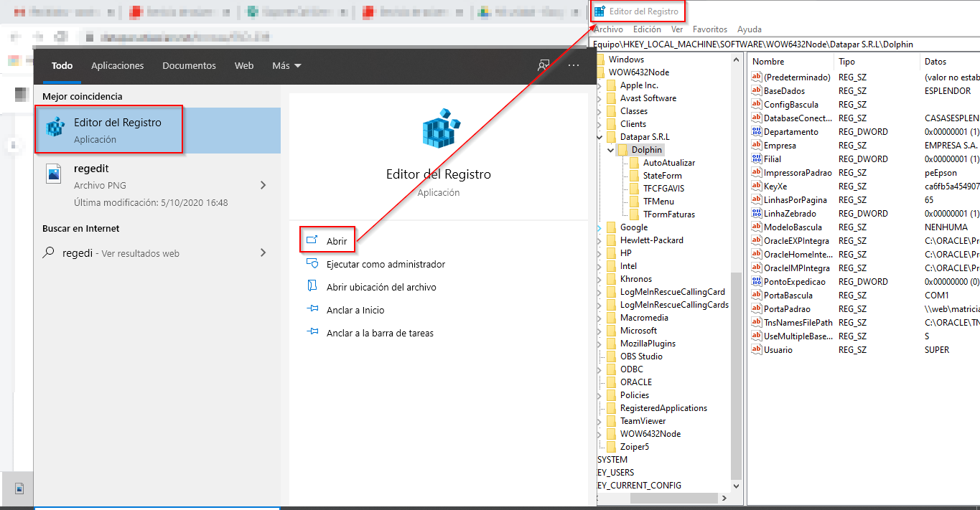The width and height of the screenshot is (980, 510).
Task: Choose Anclar a Inicio
Action: [355, 310]
